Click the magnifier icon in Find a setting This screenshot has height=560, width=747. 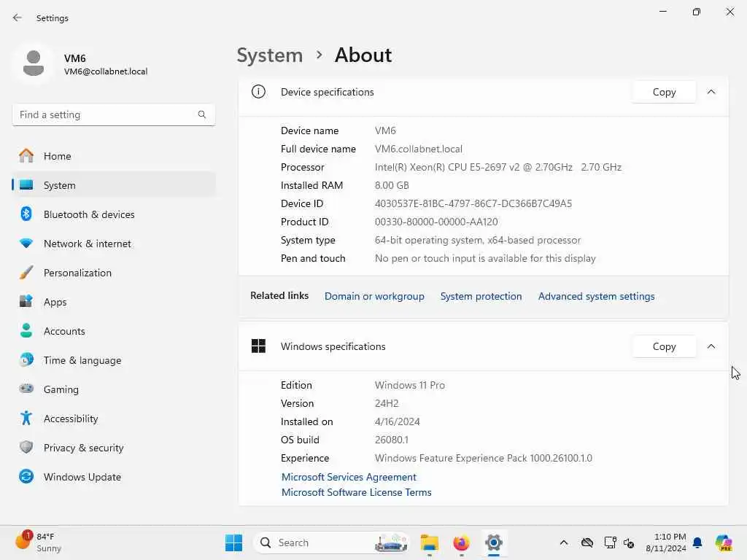(x=202, y=114)
